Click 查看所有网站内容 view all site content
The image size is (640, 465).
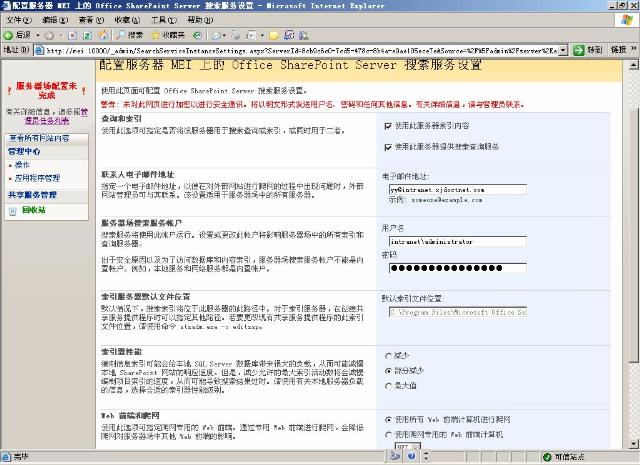pos(39,138)
